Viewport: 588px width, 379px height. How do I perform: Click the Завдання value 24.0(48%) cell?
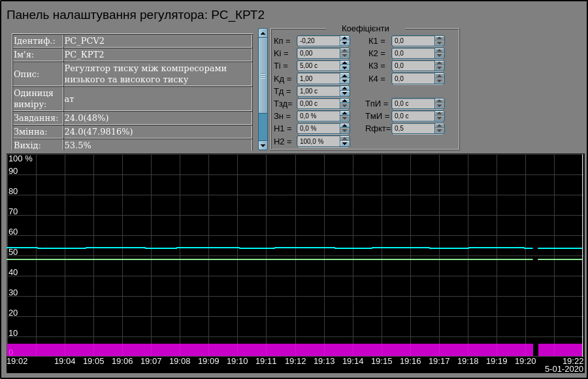click(157, 118)
